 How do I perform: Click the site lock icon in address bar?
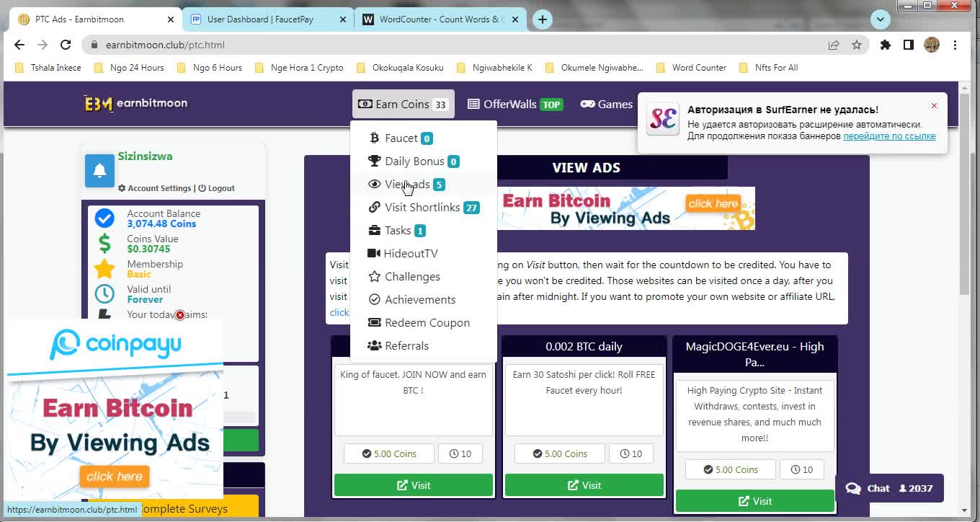(94, 45)
